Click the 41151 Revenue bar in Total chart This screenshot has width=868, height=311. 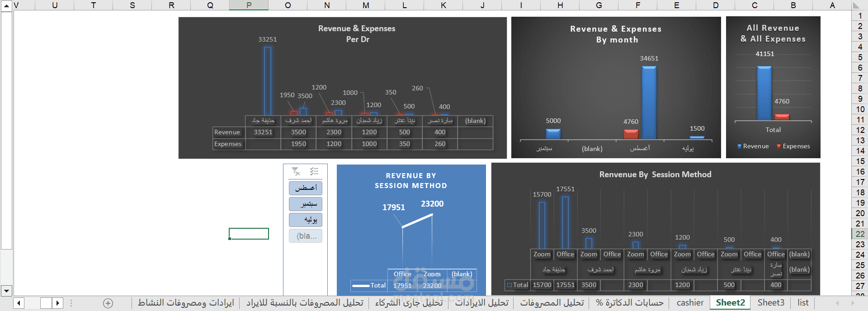(764, 93)
